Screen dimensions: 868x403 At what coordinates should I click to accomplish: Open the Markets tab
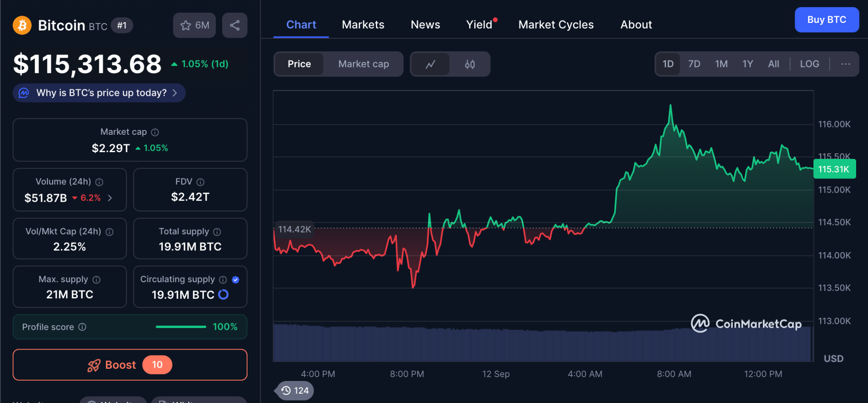[363, 25]
